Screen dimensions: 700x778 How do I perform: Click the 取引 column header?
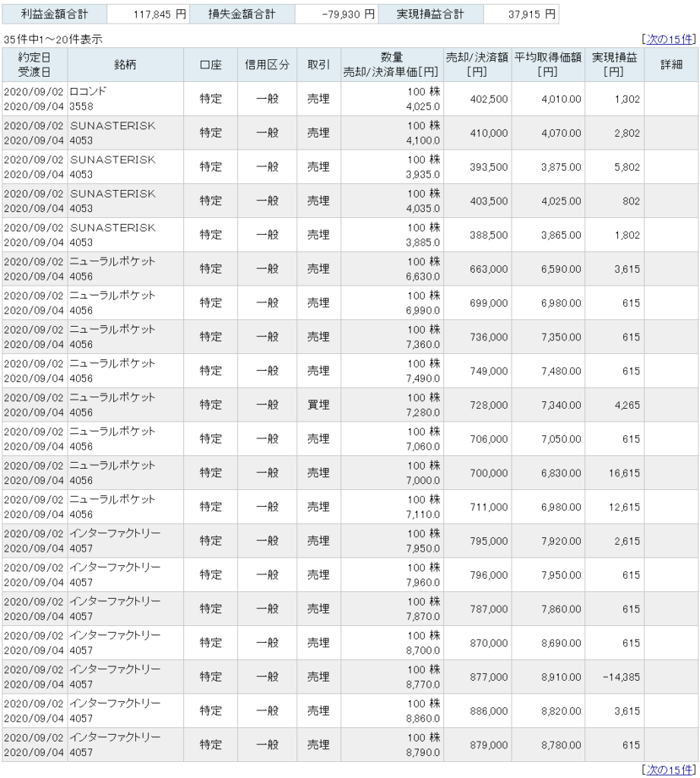[318, 65]
